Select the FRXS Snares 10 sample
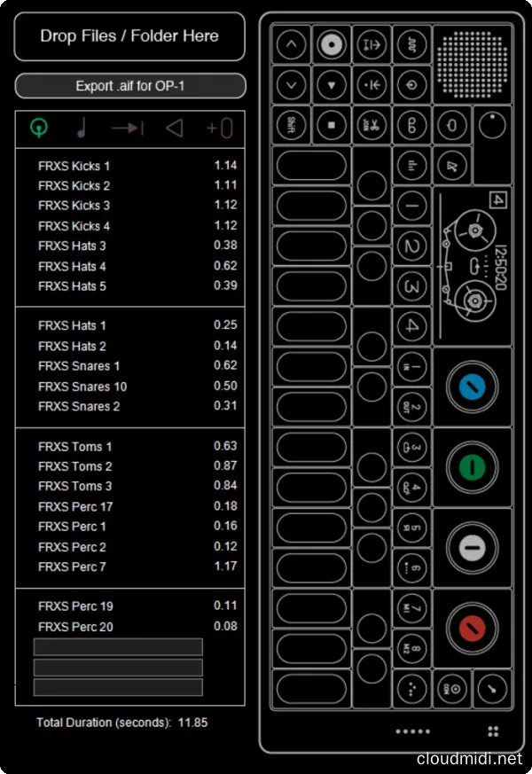 coord(82,387)
